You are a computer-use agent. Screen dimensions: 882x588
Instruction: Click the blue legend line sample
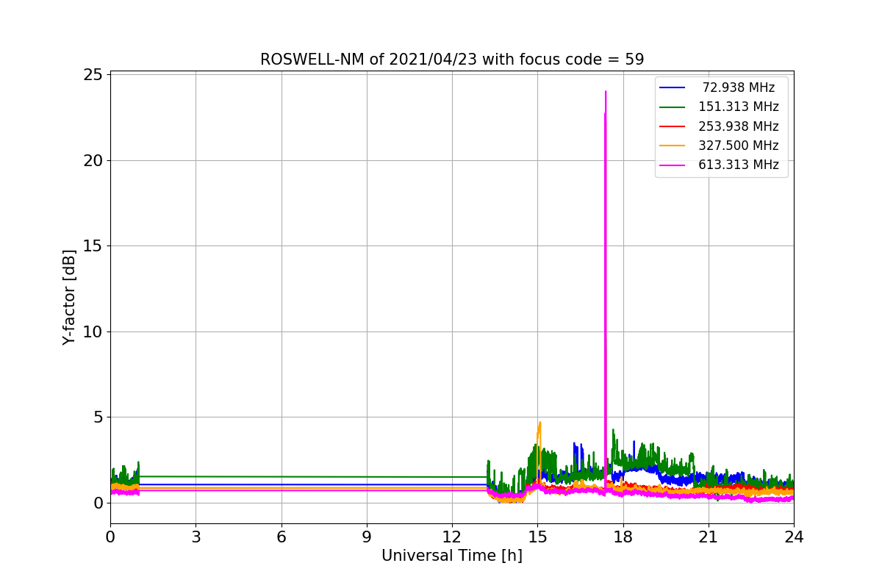(x=673, y=88)
